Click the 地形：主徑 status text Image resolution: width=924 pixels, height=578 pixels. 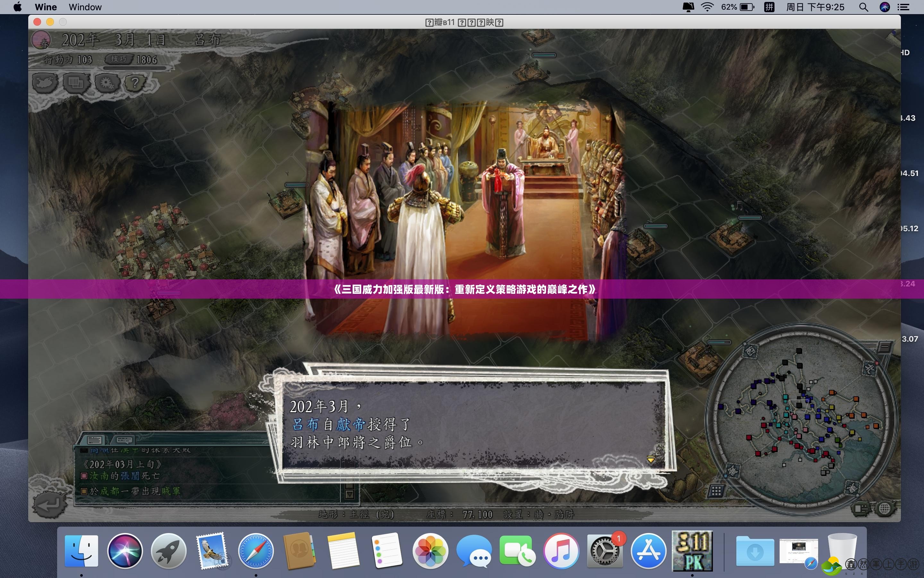click(x=356, y=514)
